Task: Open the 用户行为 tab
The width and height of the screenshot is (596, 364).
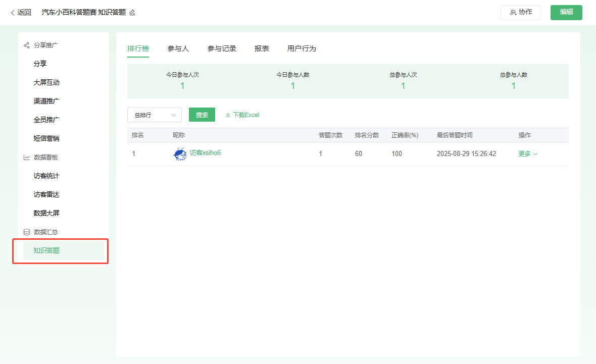Action: (302, 48)
